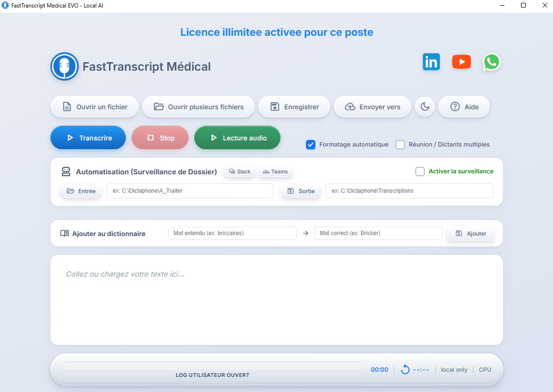Image resolution: width=553 pixels, height=392 pixels.
Task: Play audio with 'Lecture audio' button
Action: [x=237, y=138]
